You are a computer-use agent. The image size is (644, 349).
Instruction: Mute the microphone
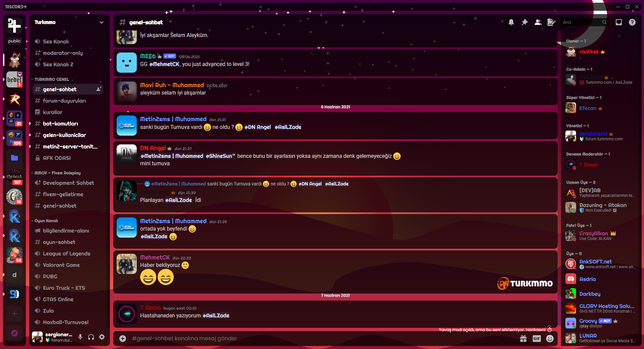click(80, 337)
